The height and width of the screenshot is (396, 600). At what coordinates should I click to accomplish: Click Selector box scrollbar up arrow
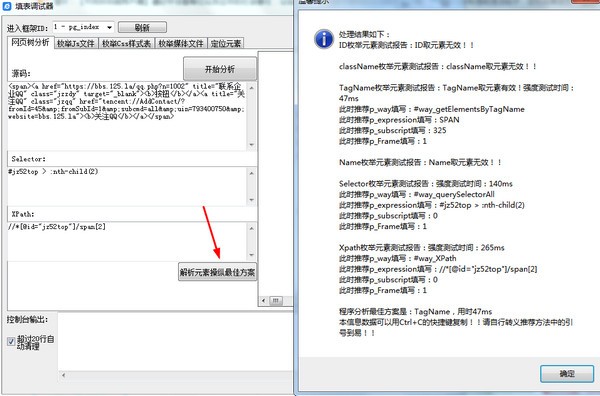(251, 173)
